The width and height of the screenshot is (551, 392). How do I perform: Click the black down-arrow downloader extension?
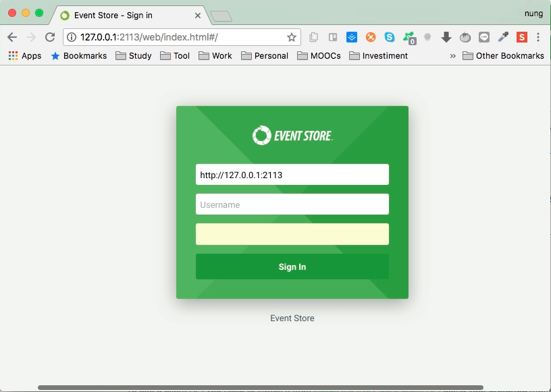click(x=446, y=37)
